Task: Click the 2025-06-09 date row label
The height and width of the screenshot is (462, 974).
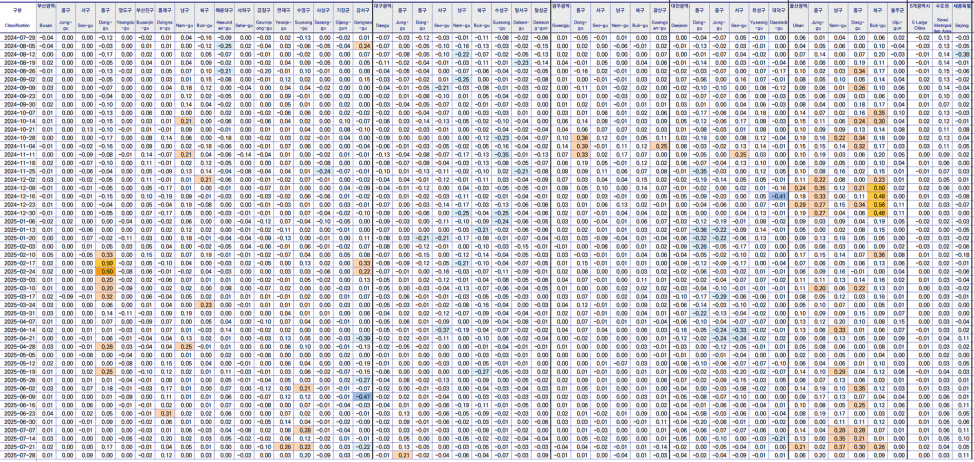Action: tap(17, 396)
